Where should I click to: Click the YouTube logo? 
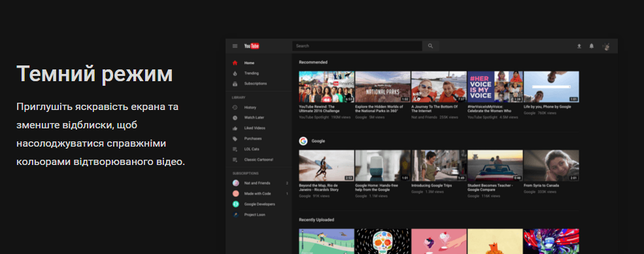coord(251,46)
